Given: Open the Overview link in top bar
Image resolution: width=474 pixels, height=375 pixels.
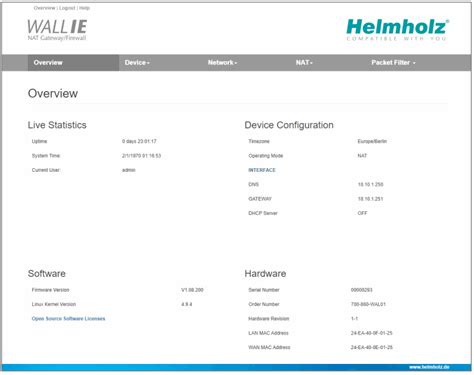Looking at the screenshot, I should [x=44, y=8].
